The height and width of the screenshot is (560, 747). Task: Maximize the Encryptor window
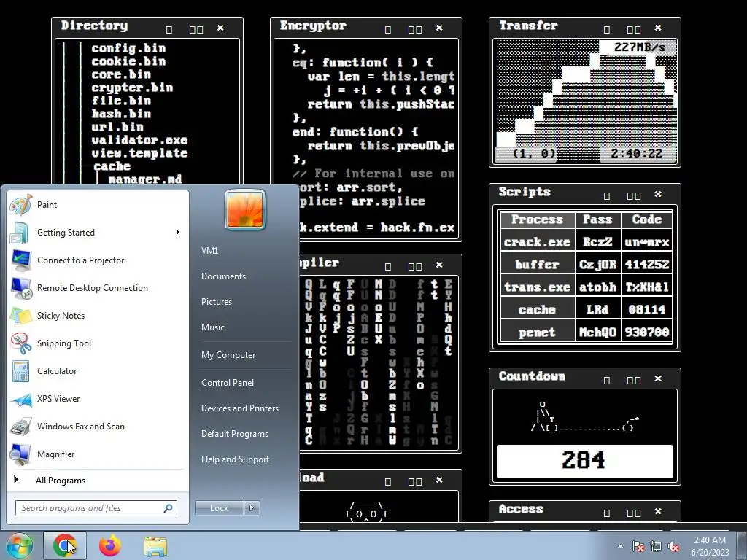pyautogui.click(x=415, y=29)
